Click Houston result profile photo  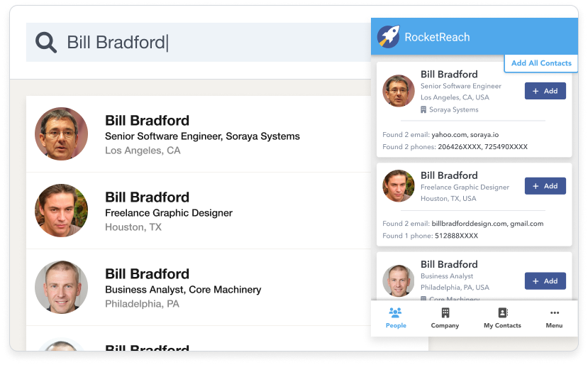point(62,210)
